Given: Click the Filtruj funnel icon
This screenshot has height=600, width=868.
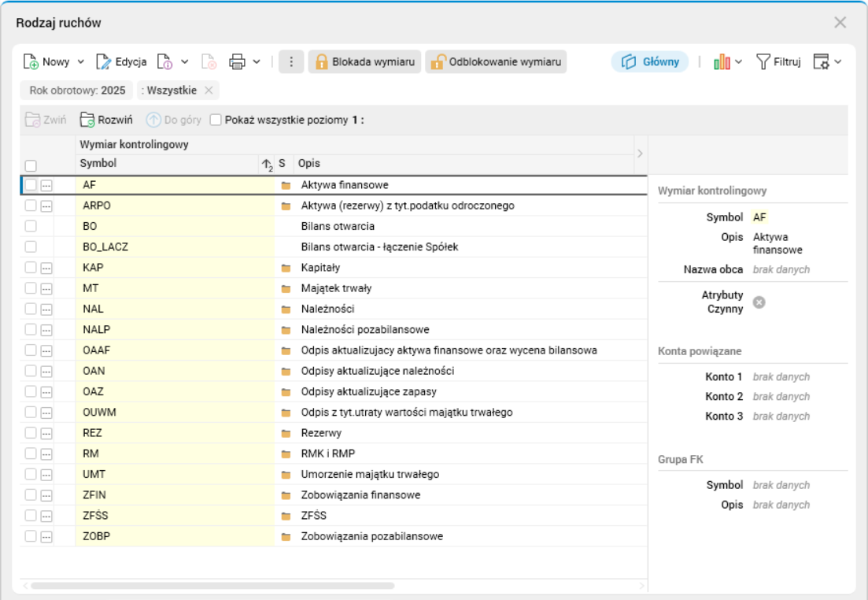Looking at the screenshot, I should (763, 62).
